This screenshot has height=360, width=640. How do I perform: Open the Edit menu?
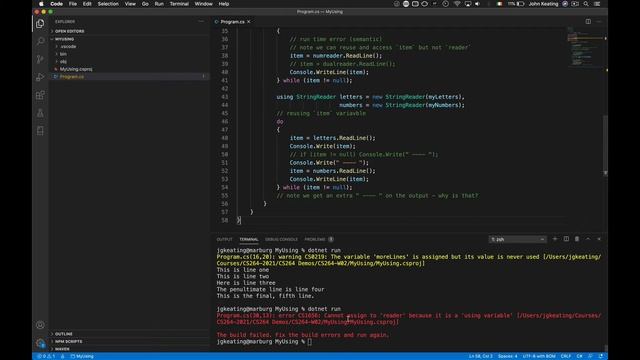(x=87, y=4)
